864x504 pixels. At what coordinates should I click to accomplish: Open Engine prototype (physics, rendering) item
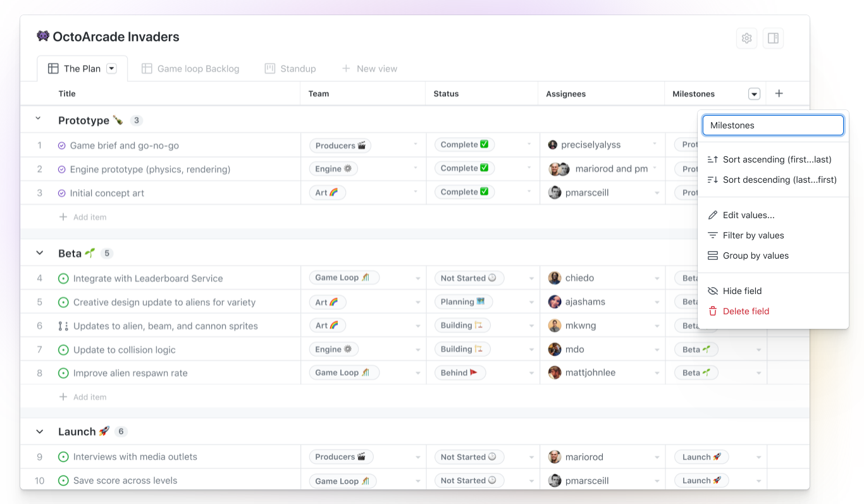(151, 169)
